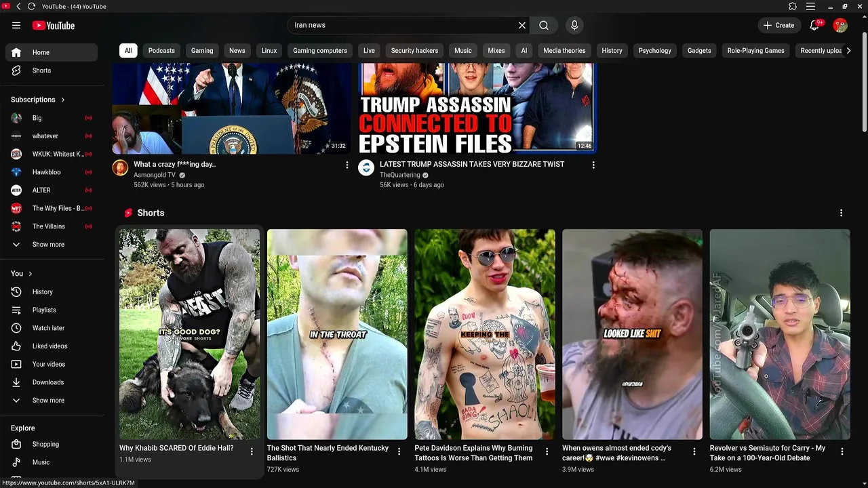Open the whatever channel

[x=52, y=136]
